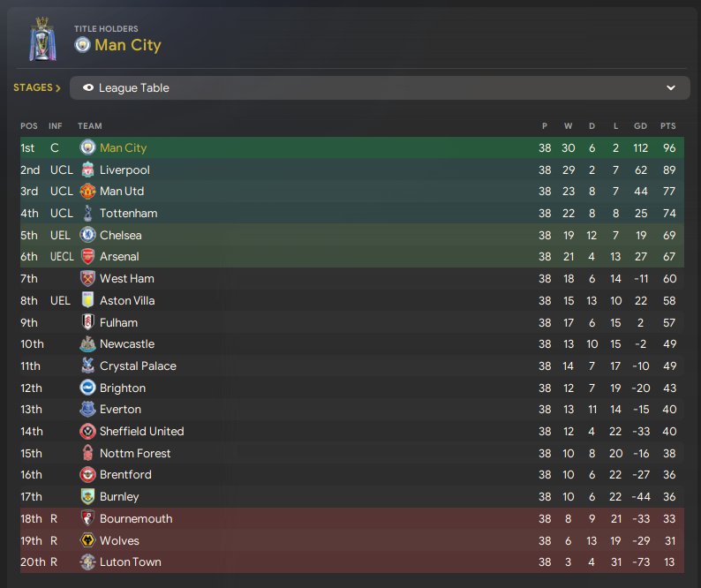Open Man City title holders link
The height and width of the screenshot is (588, 701).
(x=128, y=45)
